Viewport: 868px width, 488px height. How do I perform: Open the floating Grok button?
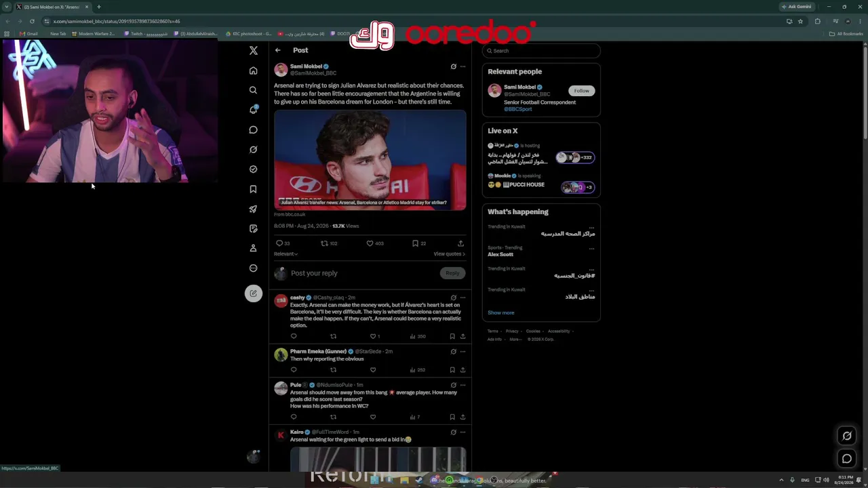click(x=846, y=436)
